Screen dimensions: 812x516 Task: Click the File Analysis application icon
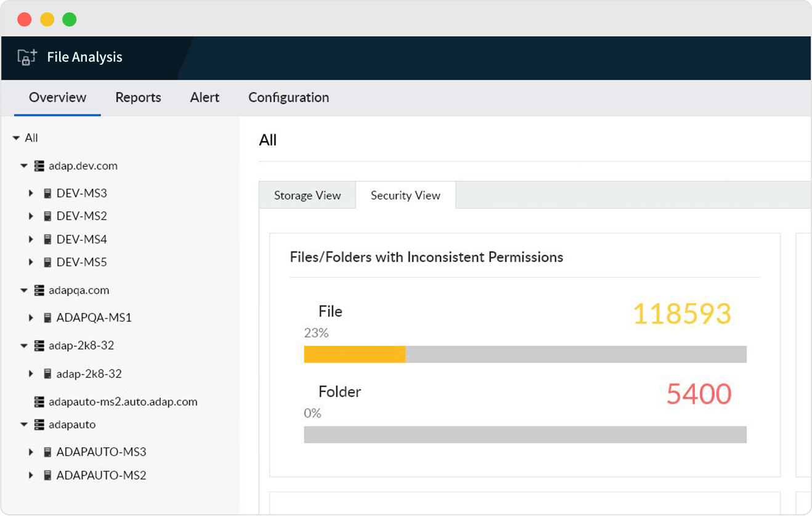26,57
